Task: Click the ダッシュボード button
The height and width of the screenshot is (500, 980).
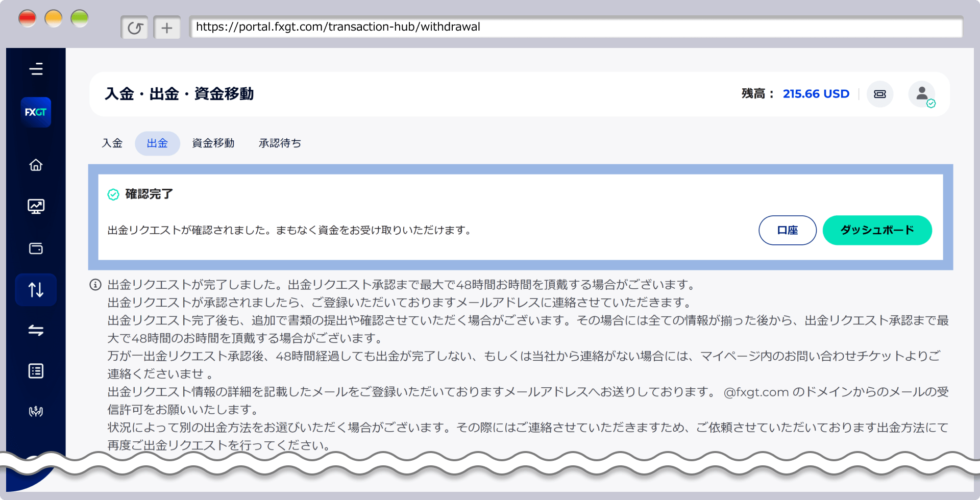Action: (x=877, y=230)
